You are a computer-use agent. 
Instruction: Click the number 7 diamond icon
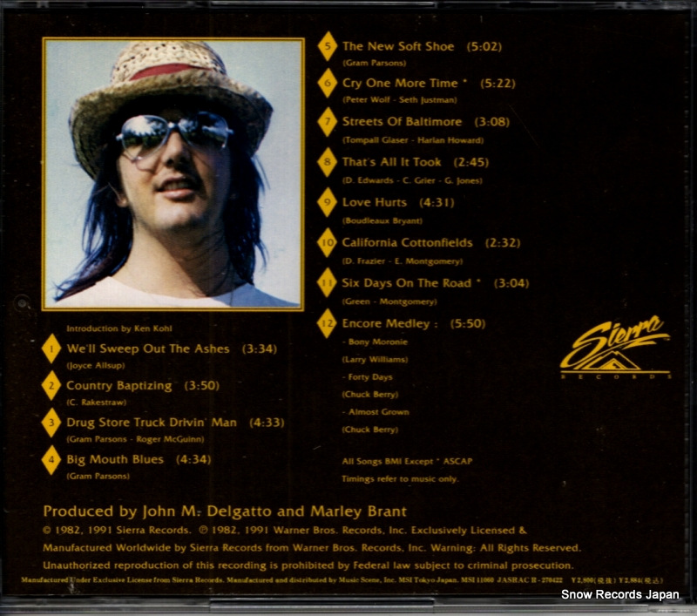pyautogui.click(x=328, y=123)
